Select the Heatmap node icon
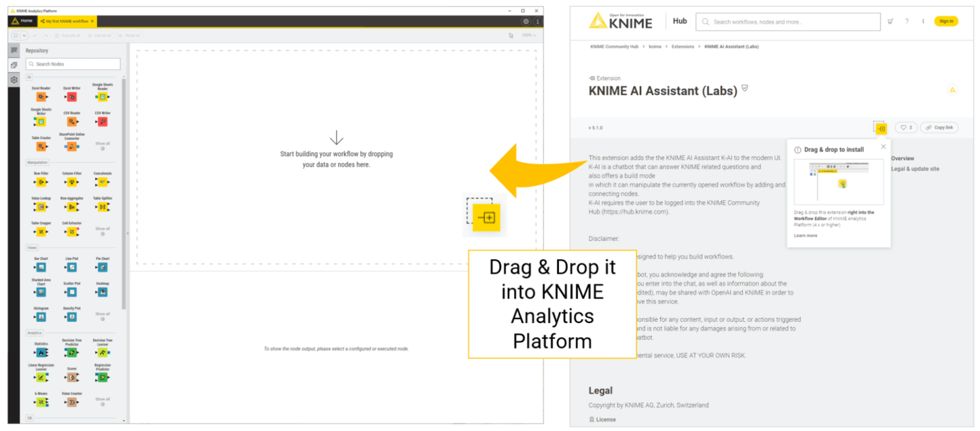 tap(102, 292)
